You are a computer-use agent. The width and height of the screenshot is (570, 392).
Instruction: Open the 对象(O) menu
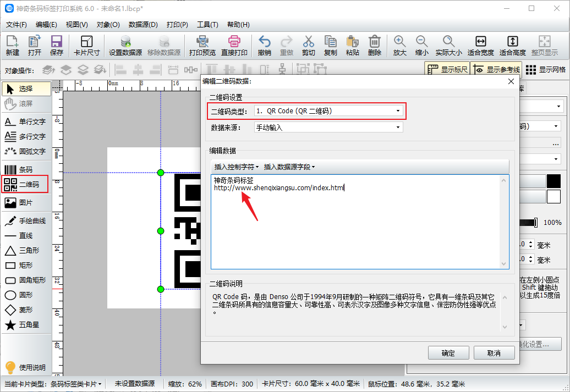pos(108,25)
